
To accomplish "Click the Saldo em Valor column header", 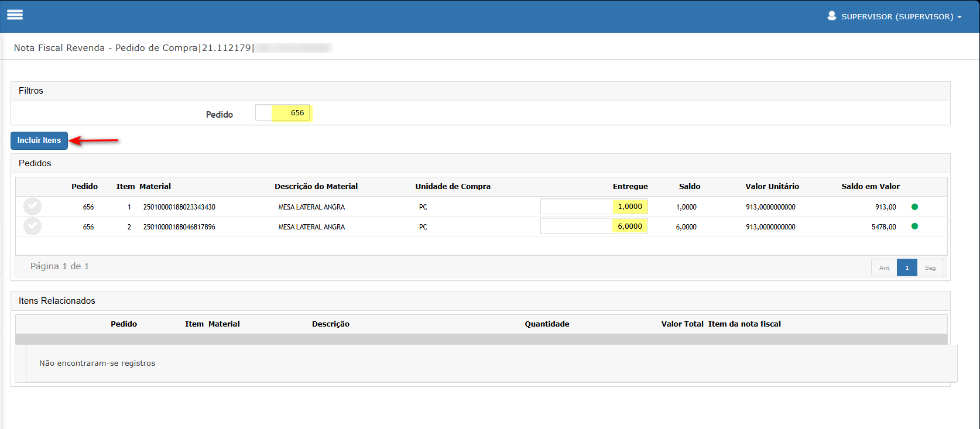I will tap(871, 187).
